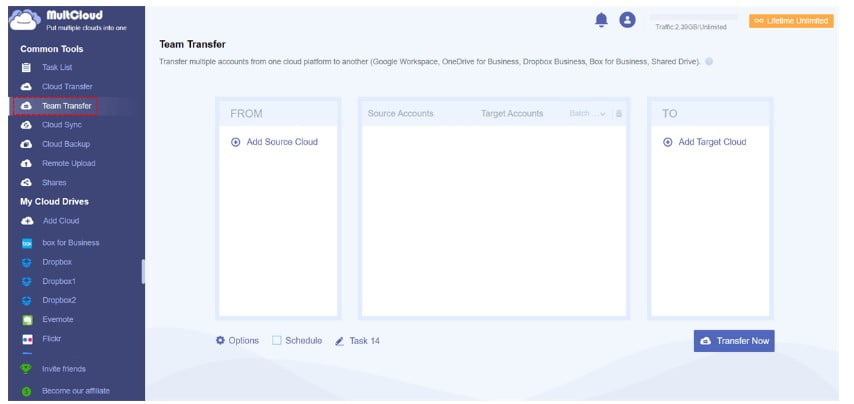Select Team Transfer in sidebar
This screenshot has width=854, height=404.
(67, 106)
